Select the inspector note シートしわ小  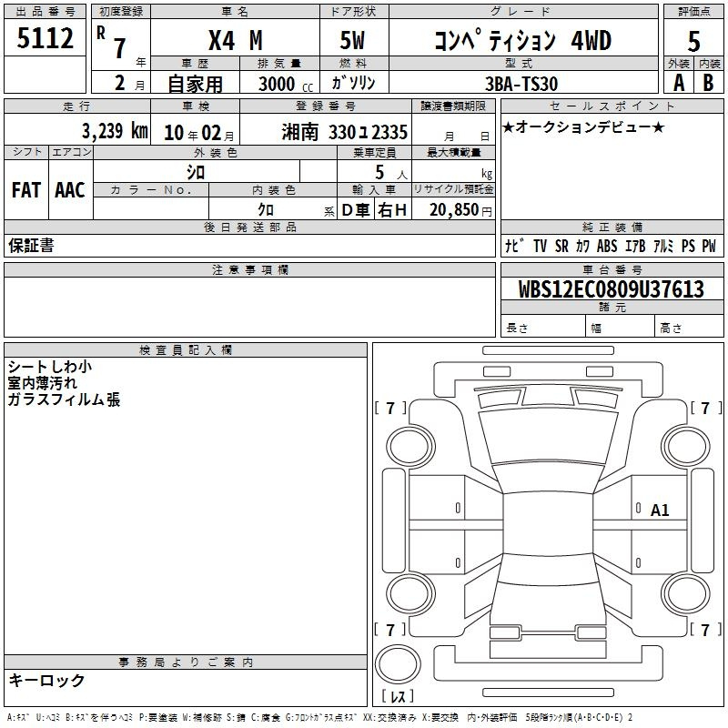50,367
